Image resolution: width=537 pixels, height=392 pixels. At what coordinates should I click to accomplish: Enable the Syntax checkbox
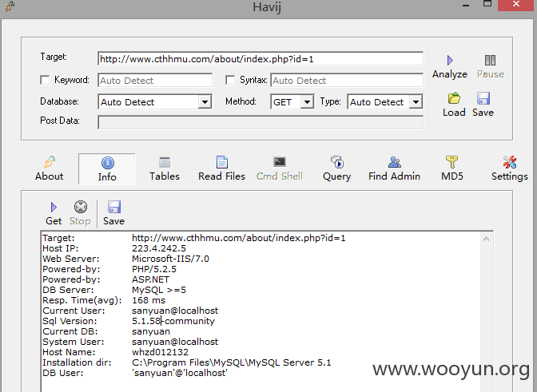[x=230, y=80]
